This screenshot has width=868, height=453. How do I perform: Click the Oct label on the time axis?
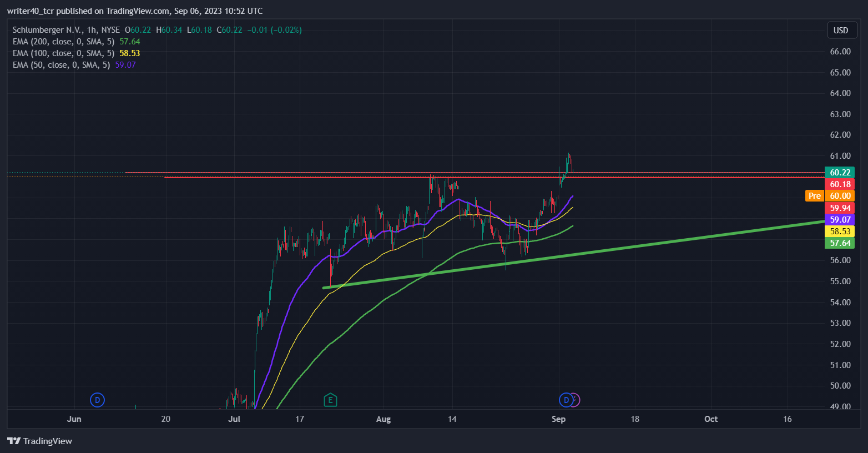tap(711, 419)
